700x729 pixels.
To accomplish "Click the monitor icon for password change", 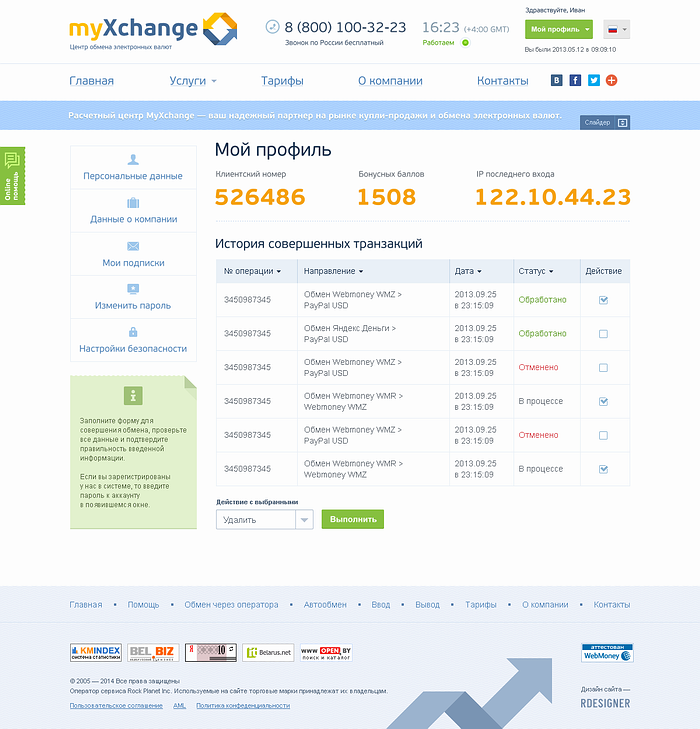I will [133, 289].
